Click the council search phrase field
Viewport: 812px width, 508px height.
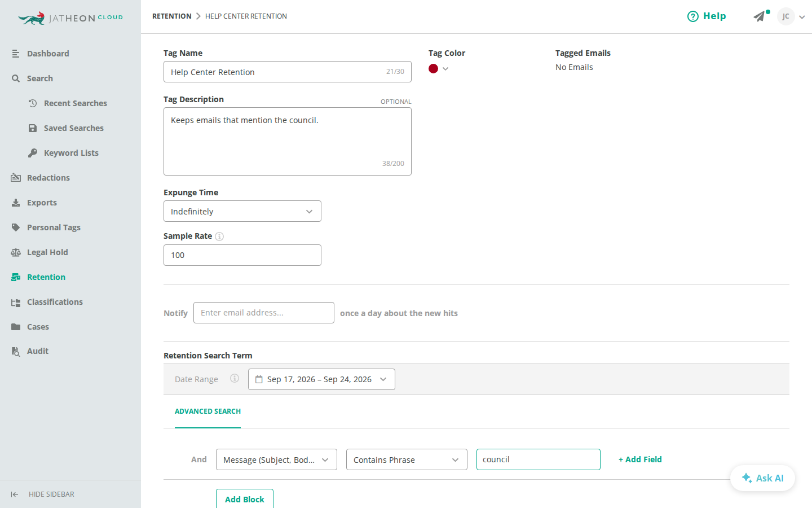coord(539,459)
